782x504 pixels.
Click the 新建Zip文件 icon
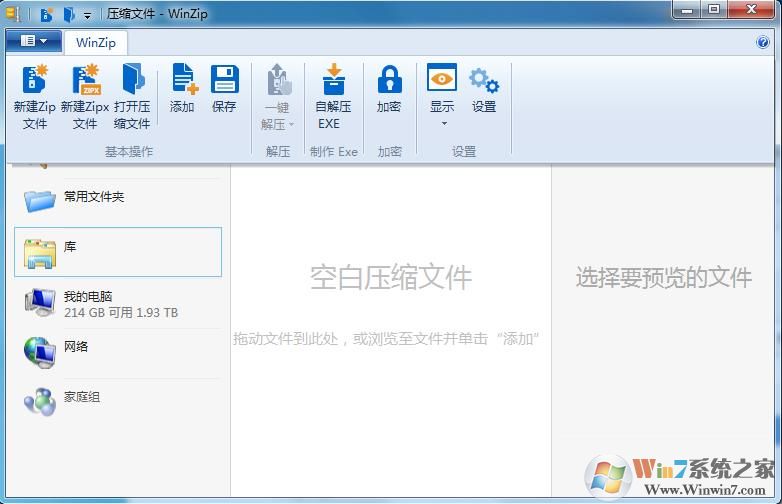(x=35, y=80)
